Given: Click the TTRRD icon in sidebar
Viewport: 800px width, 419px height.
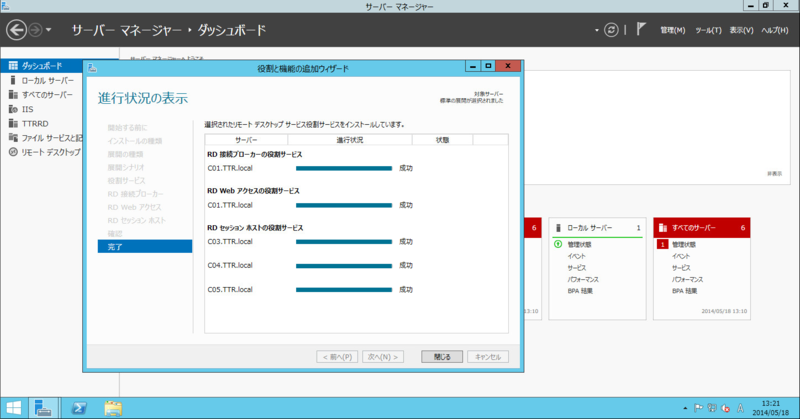Looking at the screenshot, I should point(13,124).
